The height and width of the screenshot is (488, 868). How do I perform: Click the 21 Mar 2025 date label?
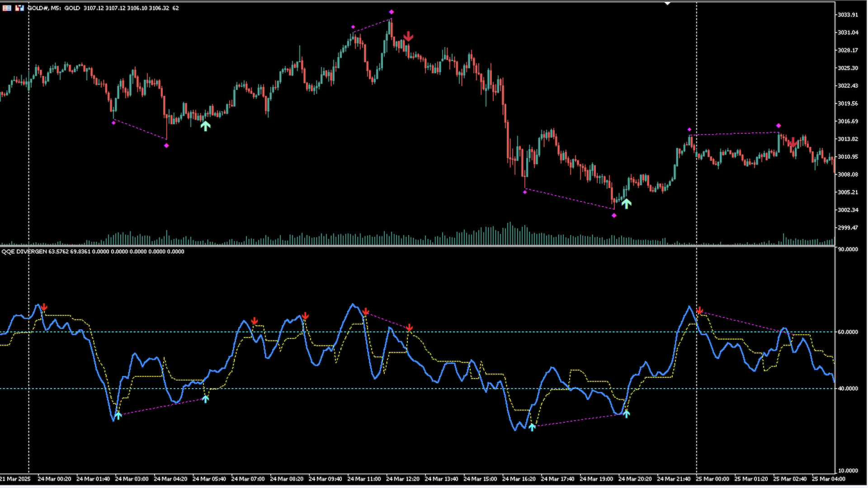click(15, 479)
